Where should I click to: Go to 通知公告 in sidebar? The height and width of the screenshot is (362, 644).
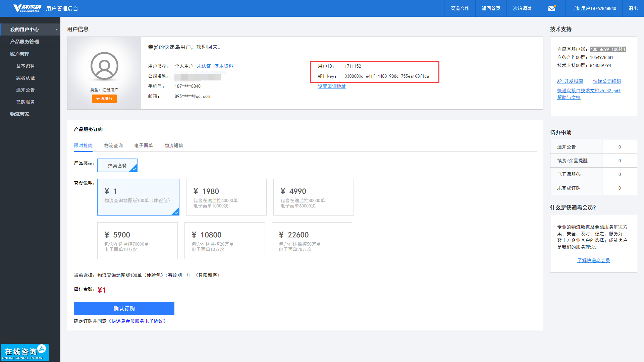(25, 90)
